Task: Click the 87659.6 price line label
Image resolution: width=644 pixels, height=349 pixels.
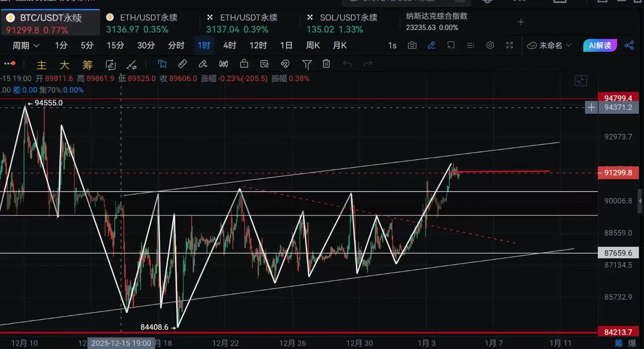Action: pos(618,253)
